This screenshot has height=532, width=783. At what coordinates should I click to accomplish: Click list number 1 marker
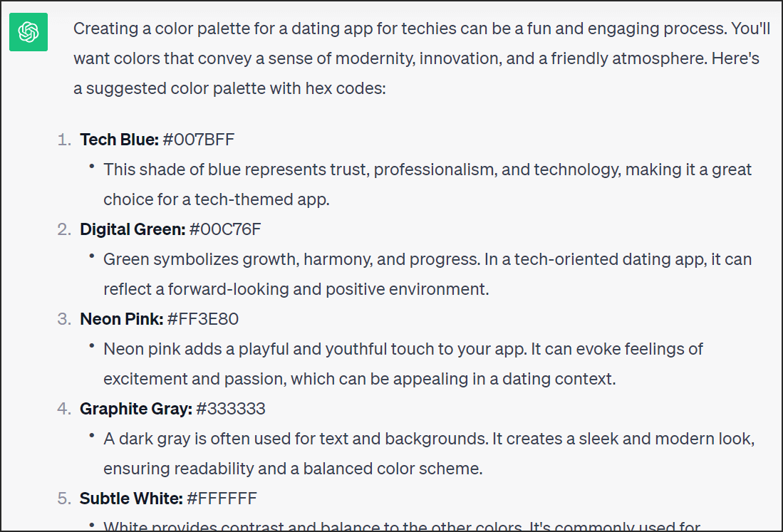(64, 140)
